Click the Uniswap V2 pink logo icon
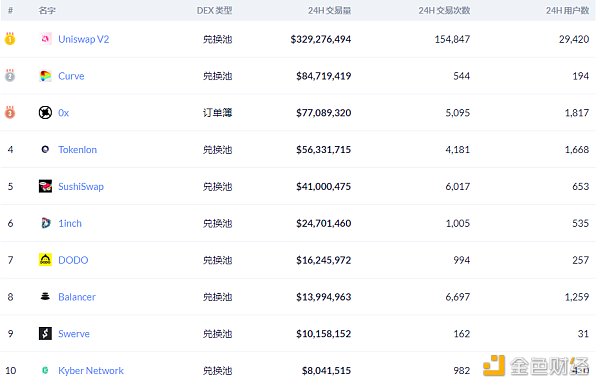Viewport: 600px width, 387px height. (x=46, y=39)
